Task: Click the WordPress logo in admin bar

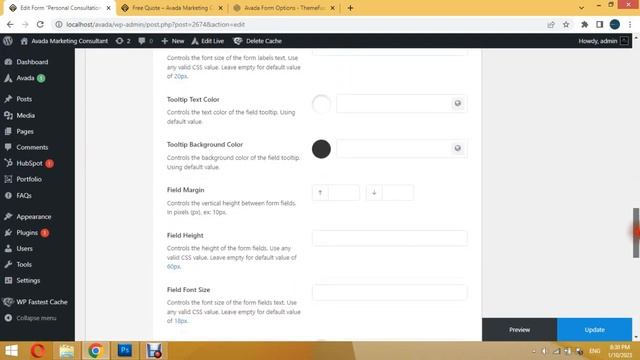Action: pos(8,41)
